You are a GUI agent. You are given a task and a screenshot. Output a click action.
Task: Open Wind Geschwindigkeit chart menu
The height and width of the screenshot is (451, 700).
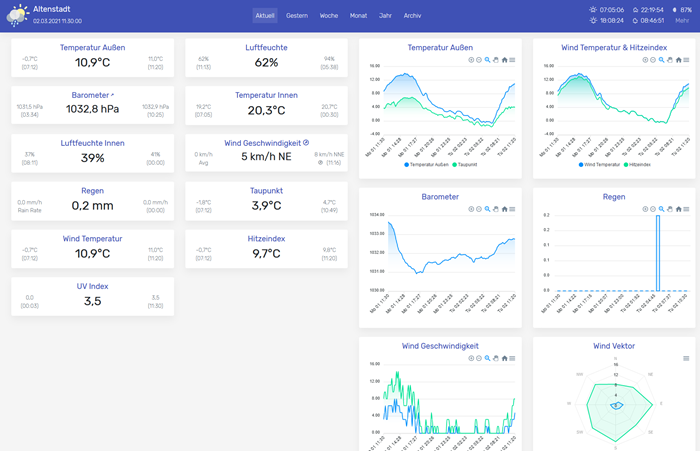tap(512, 358)
